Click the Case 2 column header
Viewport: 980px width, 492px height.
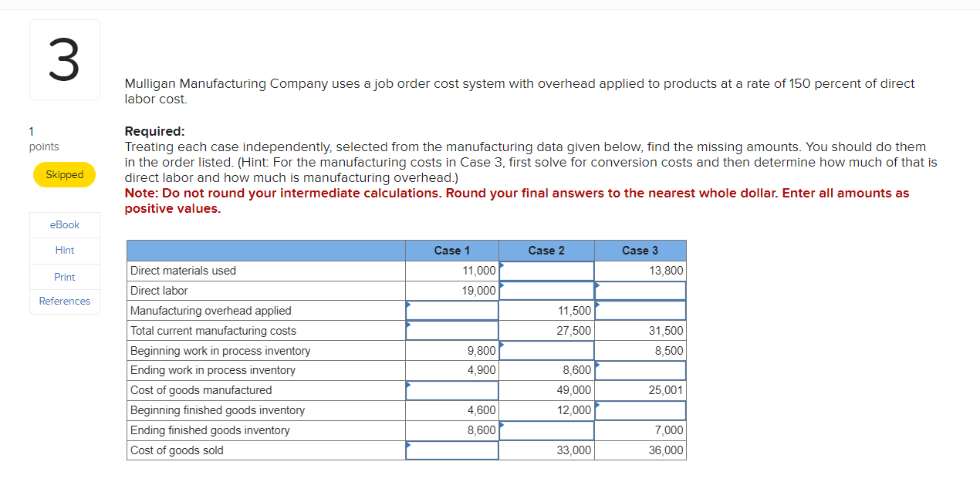pos(546,251)
